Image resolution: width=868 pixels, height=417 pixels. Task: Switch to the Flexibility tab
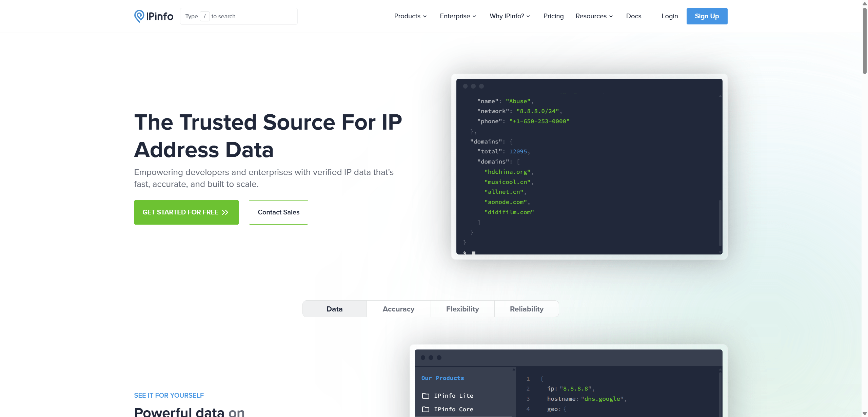(462, 309)
